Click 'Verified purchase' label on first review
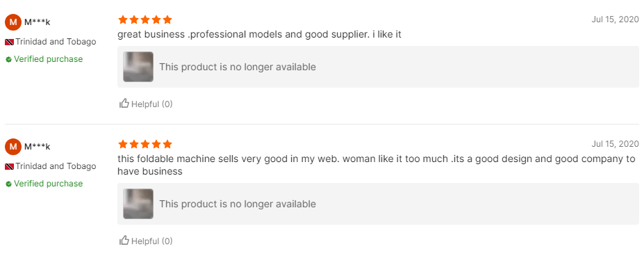 click(48, 59)
